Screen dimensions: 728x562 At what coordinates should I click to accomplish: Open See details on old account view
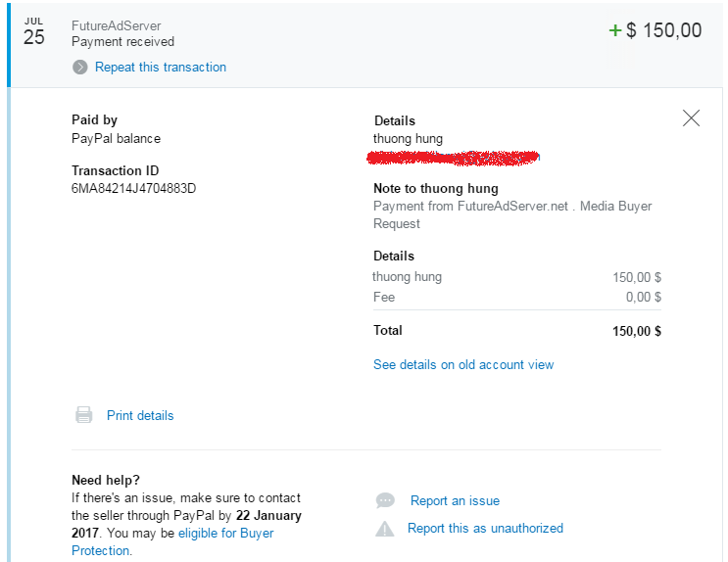[462, 365]
